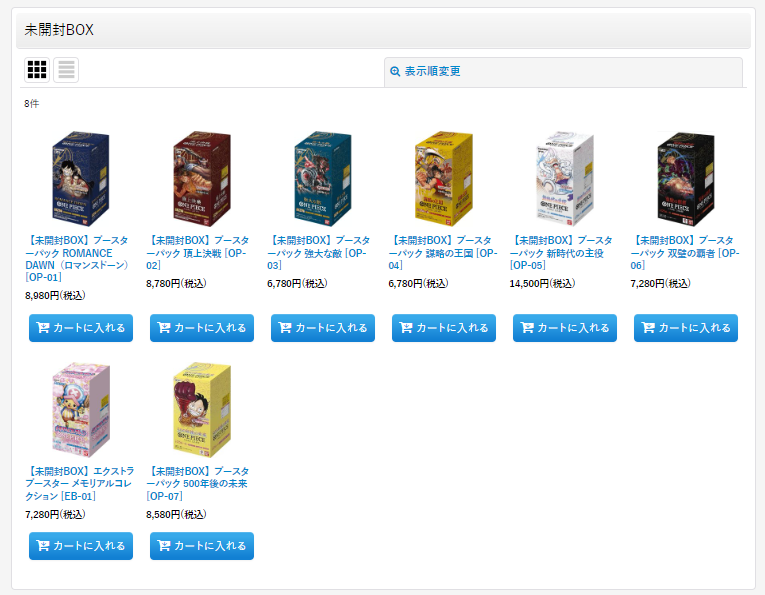The width and height of the screenshot is (765, 595).
Task: Click the blue OP-03 box thumbnail
Action: click(323, 178)
